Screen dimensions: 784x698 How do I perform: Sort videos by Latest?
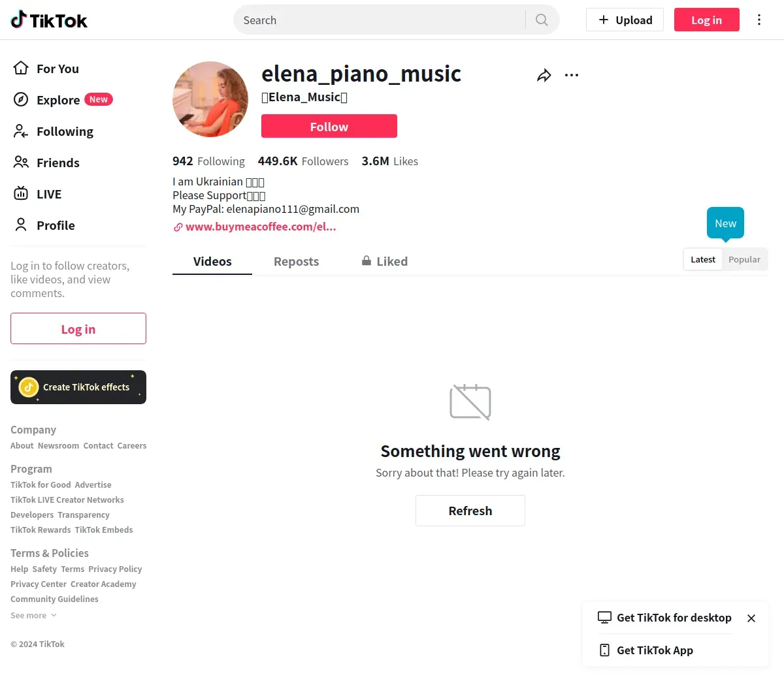703,260
